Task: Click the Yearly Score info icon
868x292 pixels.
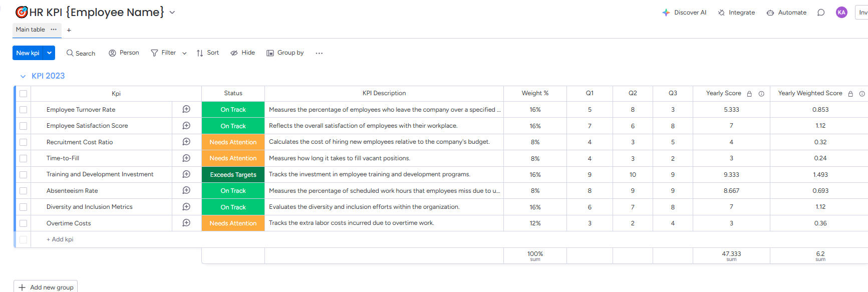Action: point(761,94)
